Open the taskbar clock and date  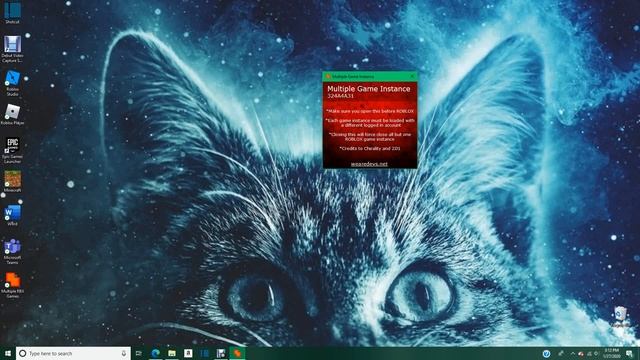tap(612, 353)
